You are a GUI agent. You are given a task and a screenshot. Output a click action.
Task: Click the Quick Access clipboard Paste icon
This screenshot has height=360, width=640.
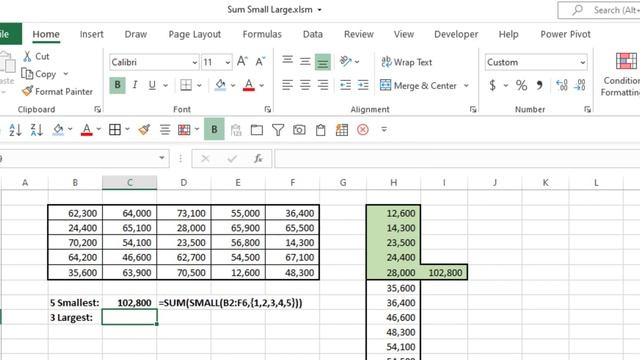[320, 130]
